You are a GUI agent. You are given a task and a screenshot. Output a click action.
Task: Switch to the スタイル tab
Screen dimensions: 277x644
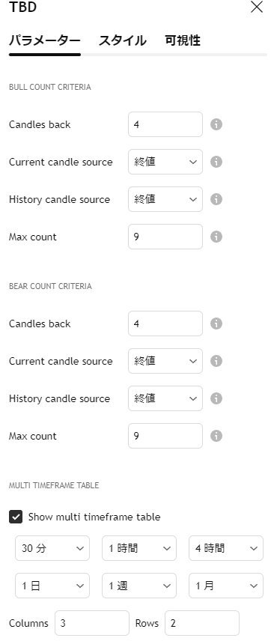click(122, 40)
